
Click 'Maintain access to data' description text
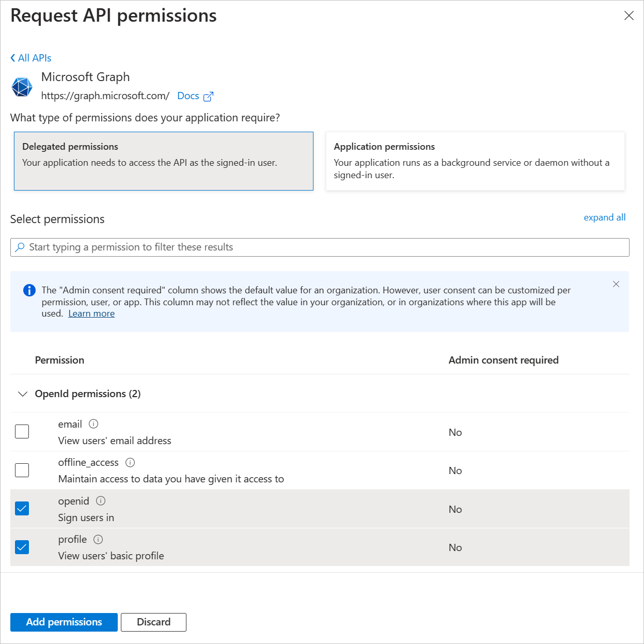pyautogui.click(x=171, y=479)
